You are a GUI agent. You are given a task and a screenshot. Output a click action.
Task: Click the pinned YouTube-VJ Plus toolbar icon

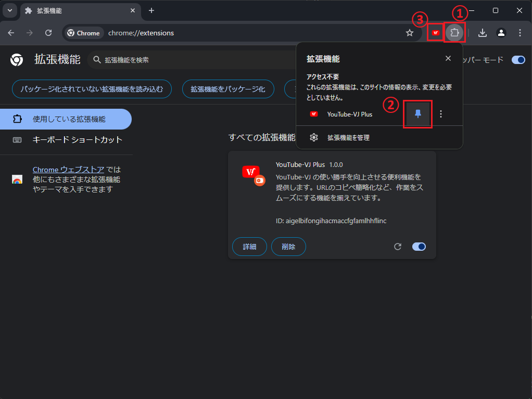tap(435, 33)
